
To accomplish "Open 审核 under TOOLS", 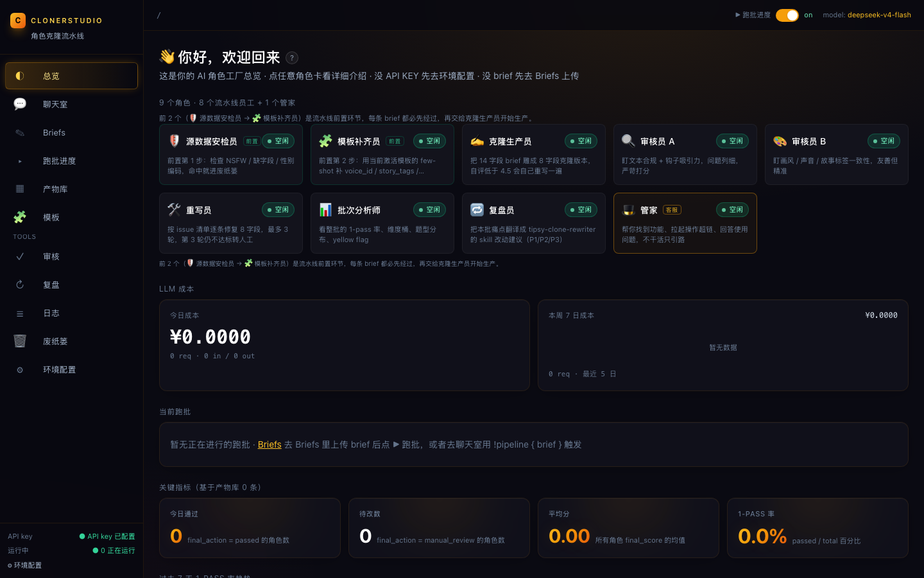I will coord(71,256).
